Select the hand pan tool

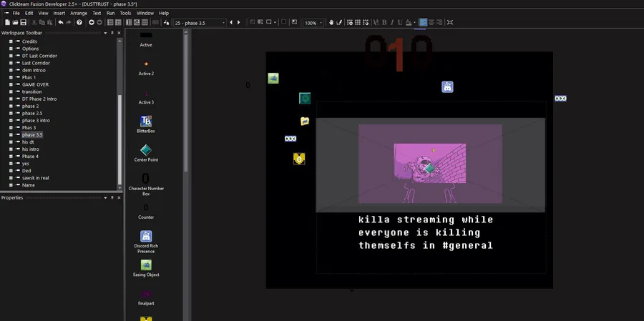[x=331, y=23]
